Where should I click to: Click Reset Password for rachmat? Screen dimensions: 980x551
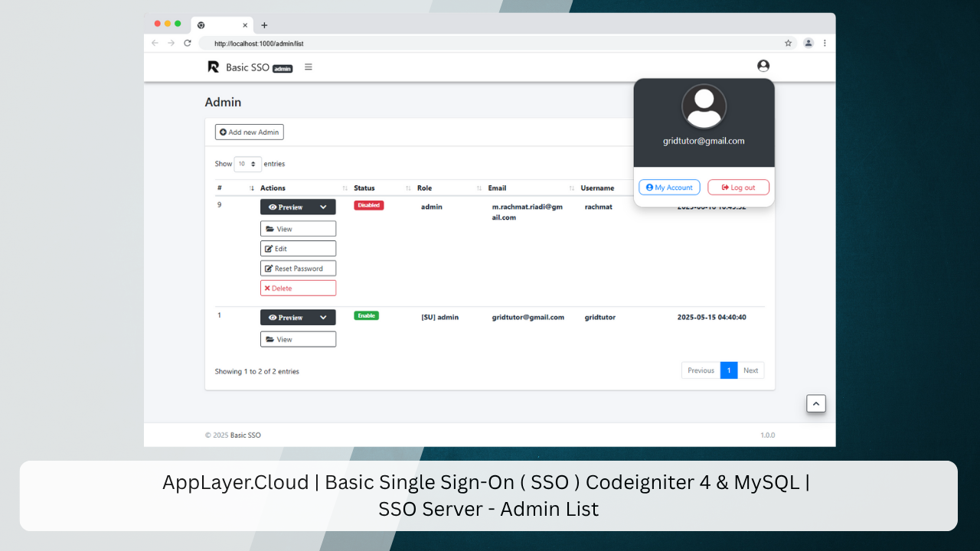(298, 269)
